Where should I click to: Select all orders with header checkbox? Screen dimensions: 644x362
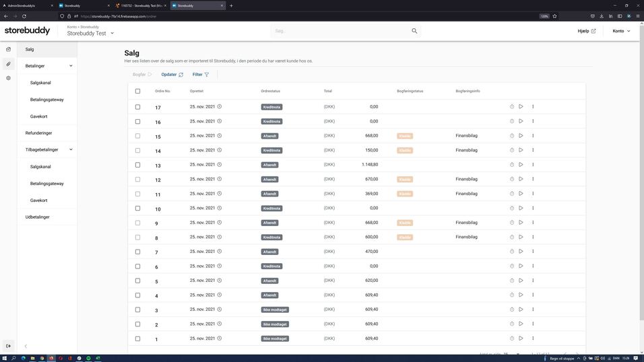(x=137, y=91)
